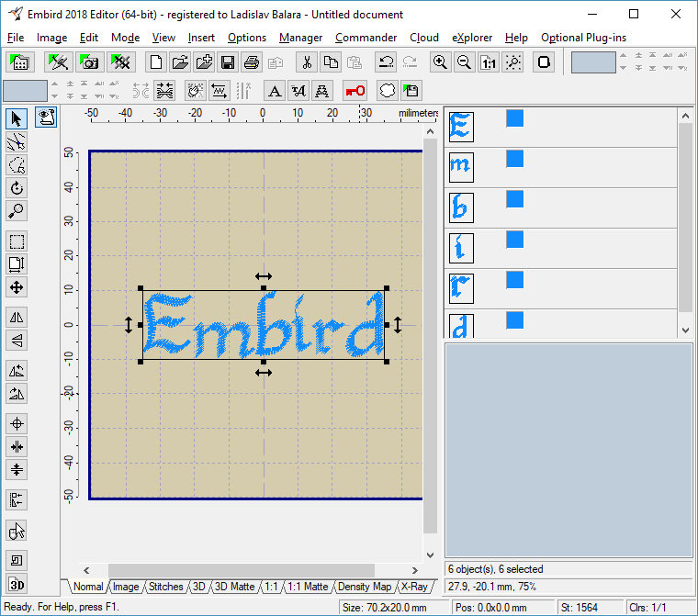Select the letter i object thumbnail
698x616 pixels.
(x=461, y=248)
